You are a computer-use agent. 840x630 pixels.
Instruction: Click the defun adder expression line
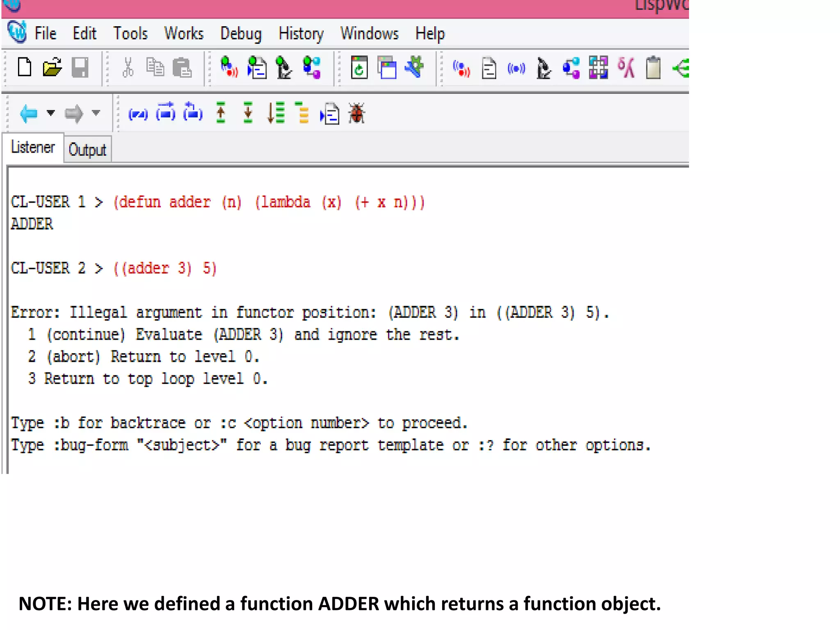[x=269, y=202]
